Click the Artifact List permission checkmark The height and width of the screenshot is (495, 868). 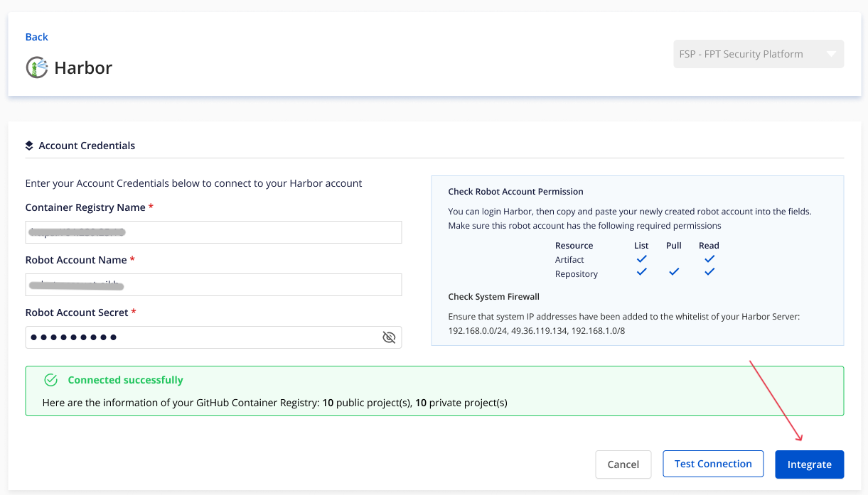click(x=641, y=259)
